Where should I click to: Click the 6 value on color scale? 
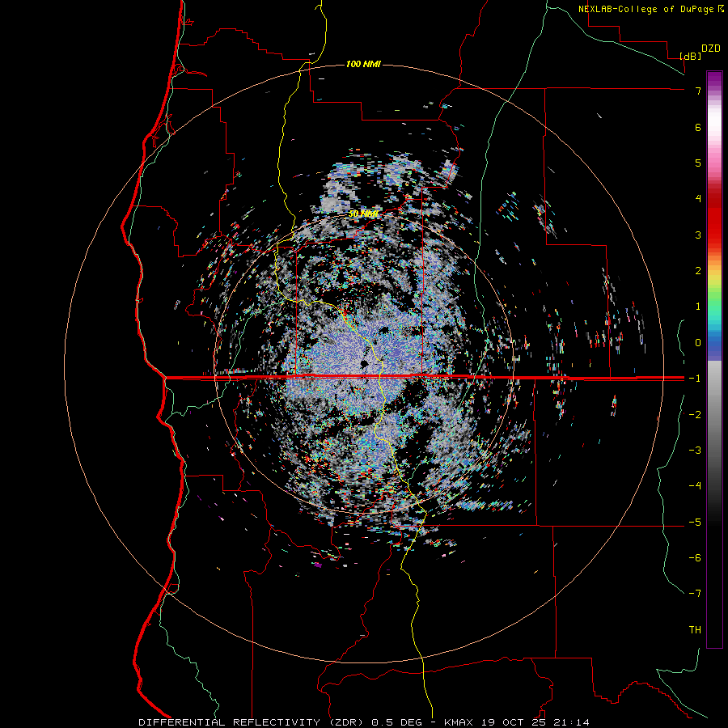(698, 127)
